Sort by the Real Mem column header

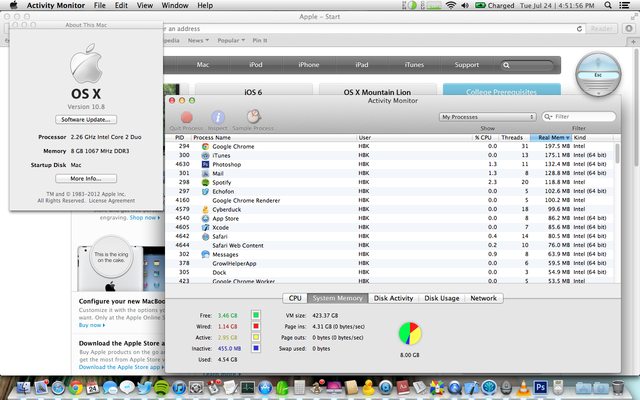(x=551, y=138)
